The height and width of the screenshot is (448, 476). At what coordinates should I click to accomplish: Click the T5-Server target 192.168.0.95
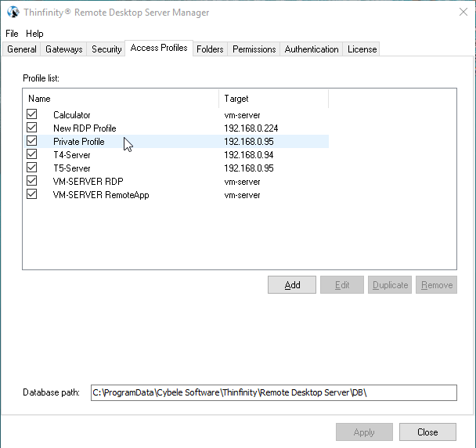(x=249, y=168)
